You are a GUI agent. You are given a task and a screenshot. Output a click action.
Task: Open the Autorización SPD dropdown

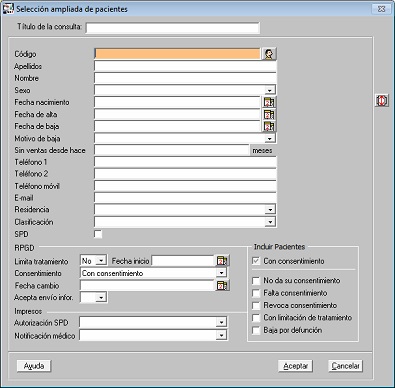click(x=221, y=322)
